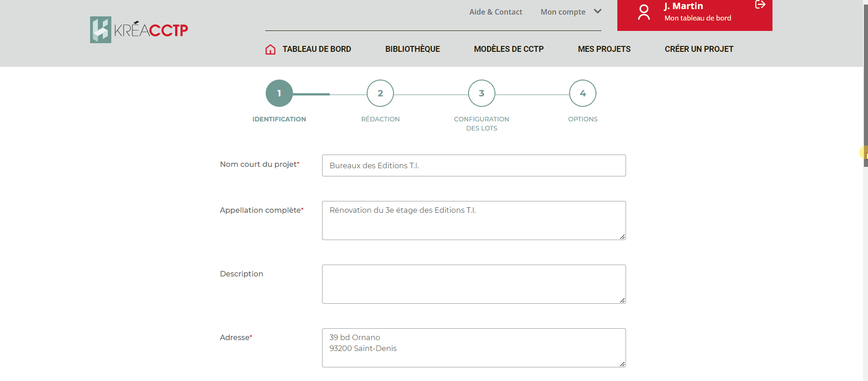Select step 3 Configuration des lots
The height and width of the screenshot is (381, 868).
pos(481,93)
